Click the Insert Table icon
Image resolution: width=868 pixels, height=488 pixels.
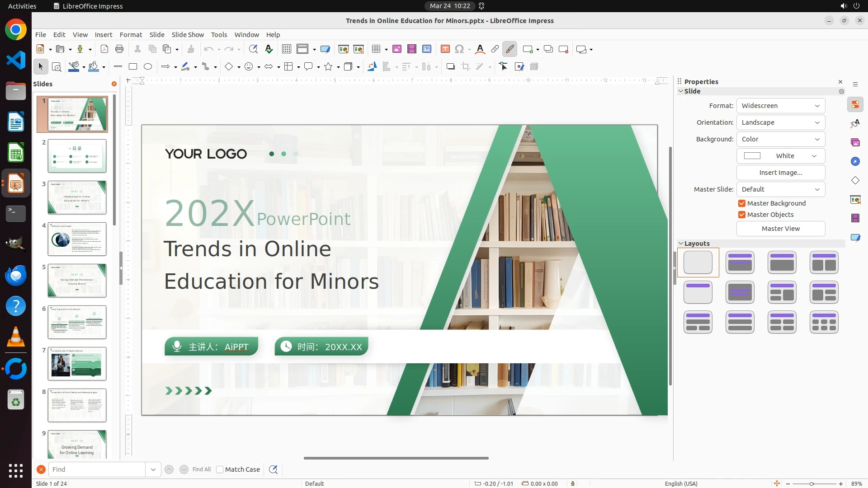(376, 49)
